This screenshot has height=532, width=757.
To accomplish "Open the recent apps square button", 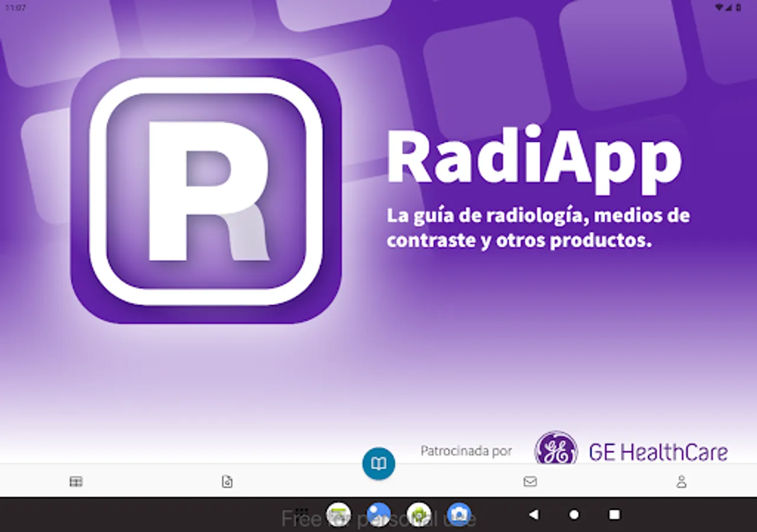I will [x=615, y=515].
